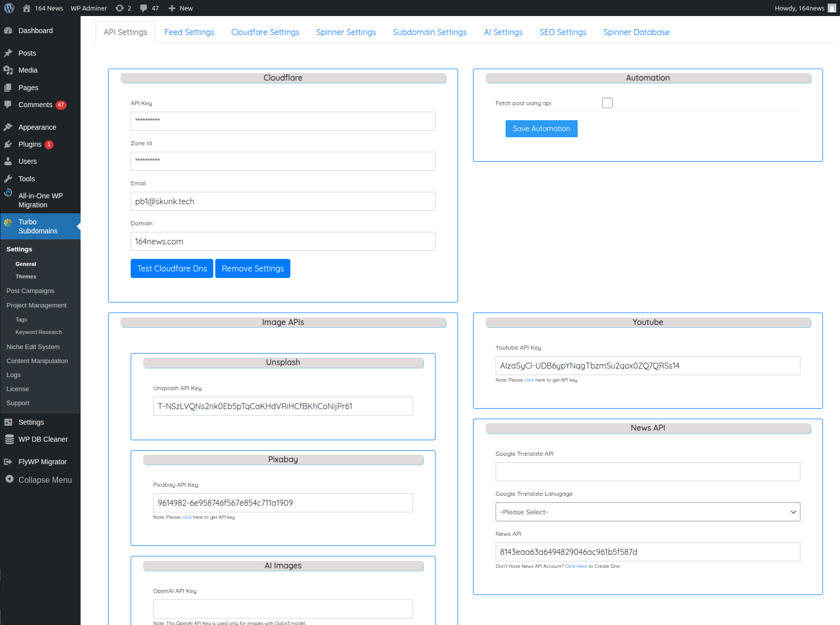840x625 pixels.
Task: Select the AI Settings tab
Action: 503,32
